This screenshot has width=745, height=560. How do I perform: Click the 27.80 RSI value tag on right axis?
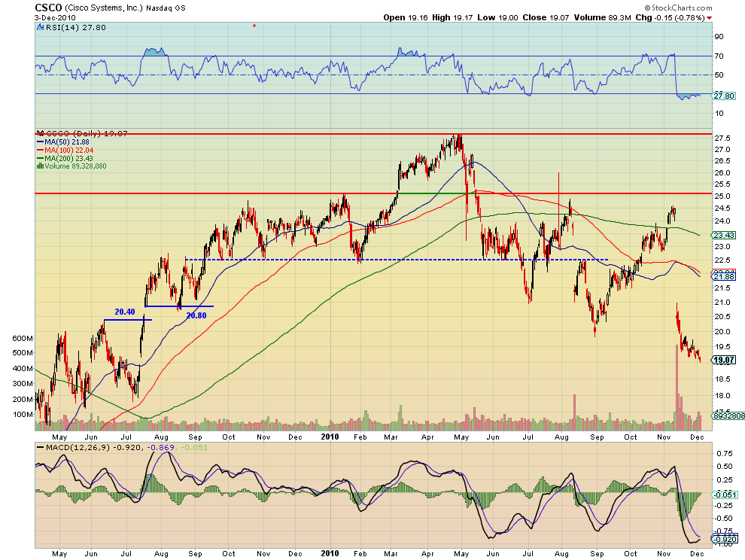tap(724, 96)
